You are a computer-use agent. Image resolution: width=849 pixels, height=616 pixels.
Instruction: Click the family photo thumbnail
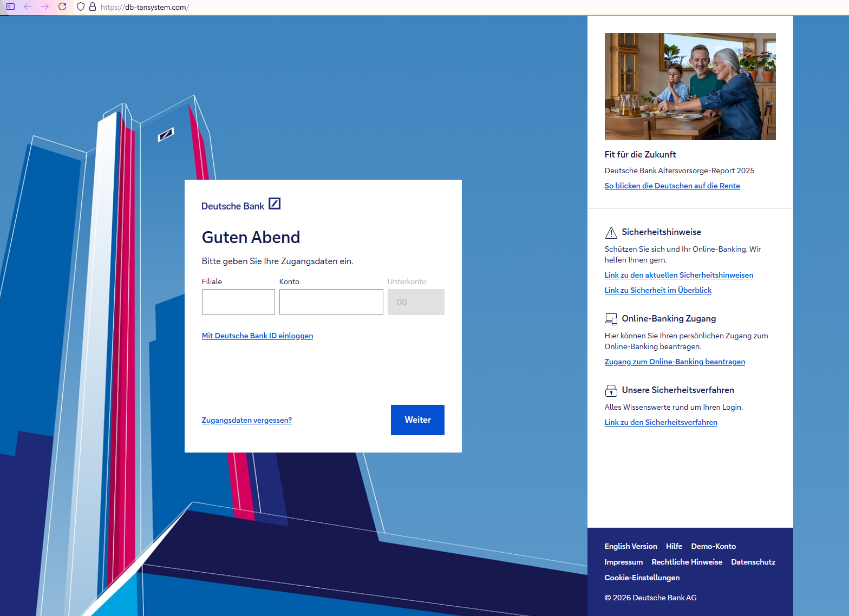click(690, 87)
